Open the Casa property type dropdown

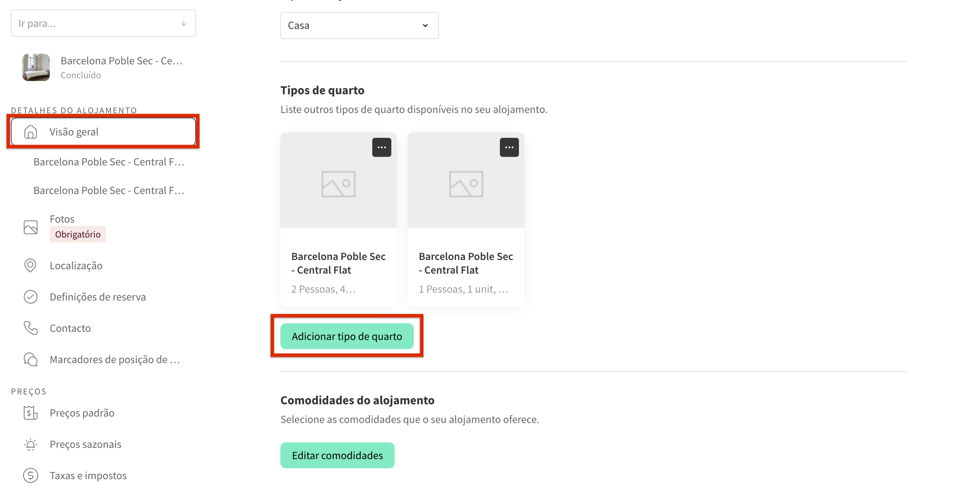tap(359, 26)
